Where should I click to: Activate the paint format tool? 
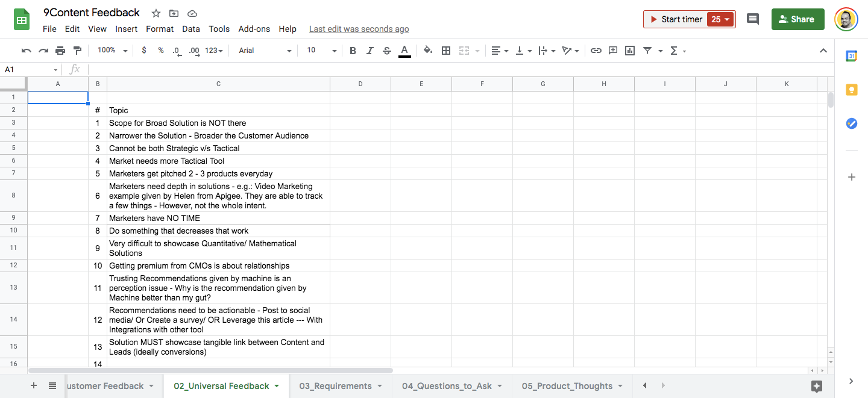pyautogui.click(x=77, y=51)
